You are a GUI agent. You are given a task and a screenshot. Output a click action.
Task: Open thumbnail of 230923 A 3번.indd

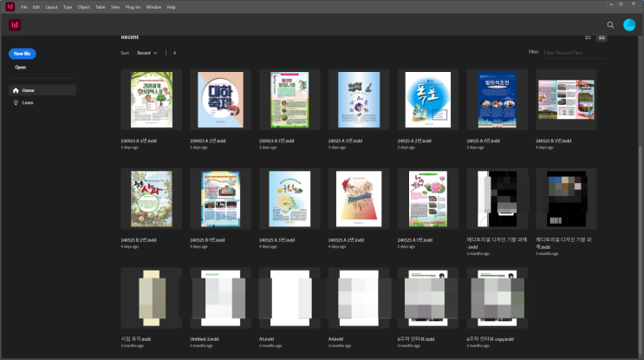(x=152, y=100)
